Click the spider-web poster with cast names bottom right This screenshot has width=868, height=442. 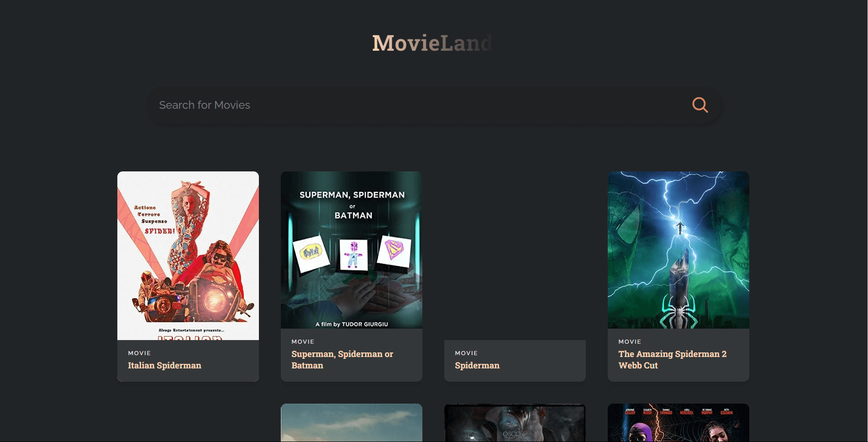pyautogui.click(x=678, y=422)
